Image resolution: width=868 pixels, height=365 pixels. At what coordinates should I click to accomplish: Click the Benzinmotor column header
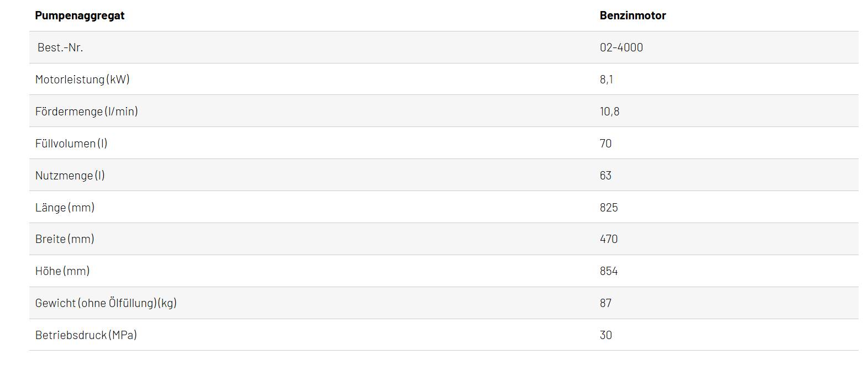coord(632,15)
